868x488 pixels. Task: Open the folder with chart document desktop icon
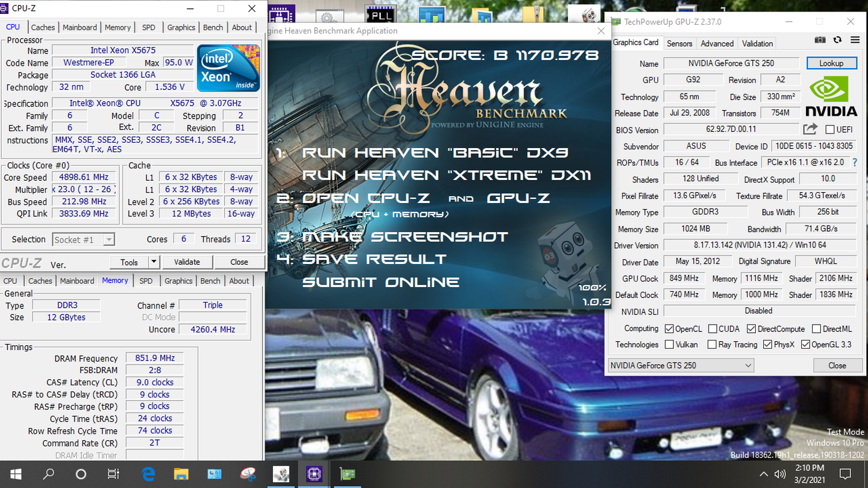coord(483,15)
